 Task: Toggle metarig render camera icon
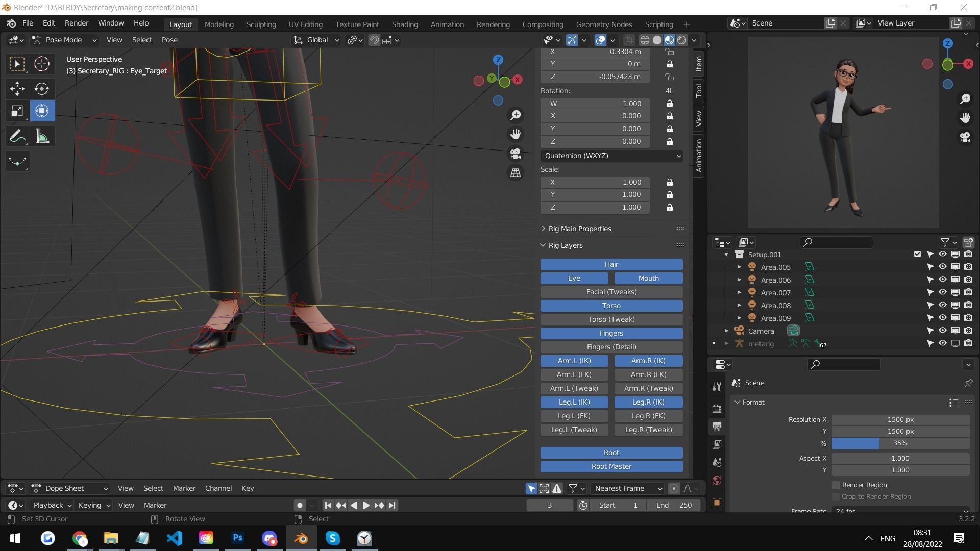968,343
